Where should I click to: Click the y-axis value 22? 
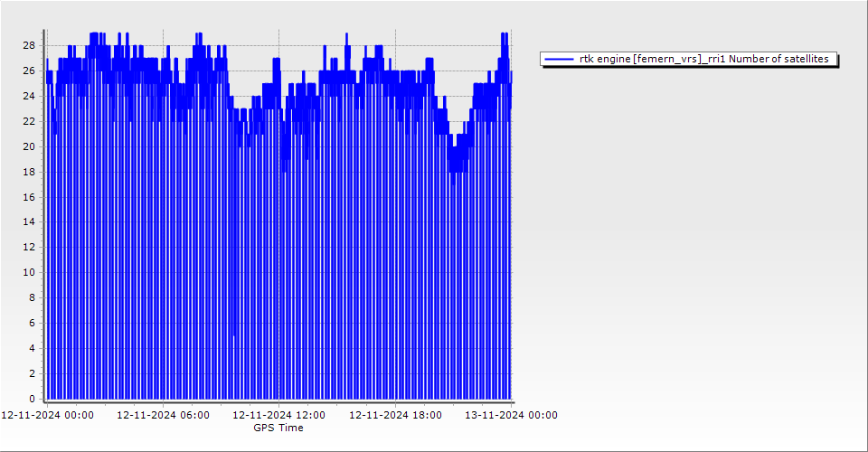tap(29, 121)
